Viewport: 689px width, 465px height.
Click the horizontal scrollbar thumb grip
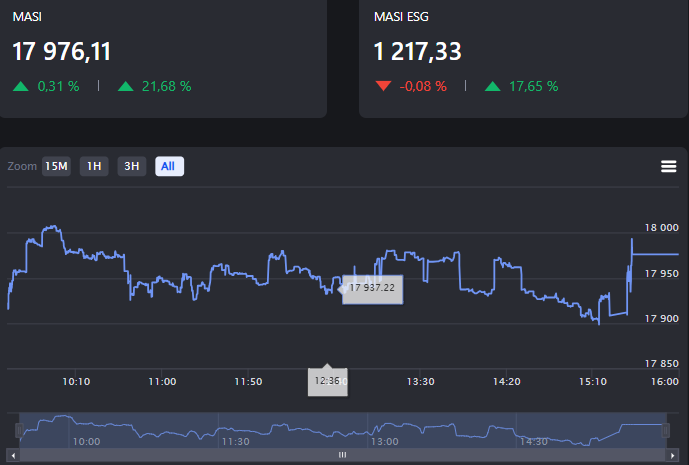(343, 454)
